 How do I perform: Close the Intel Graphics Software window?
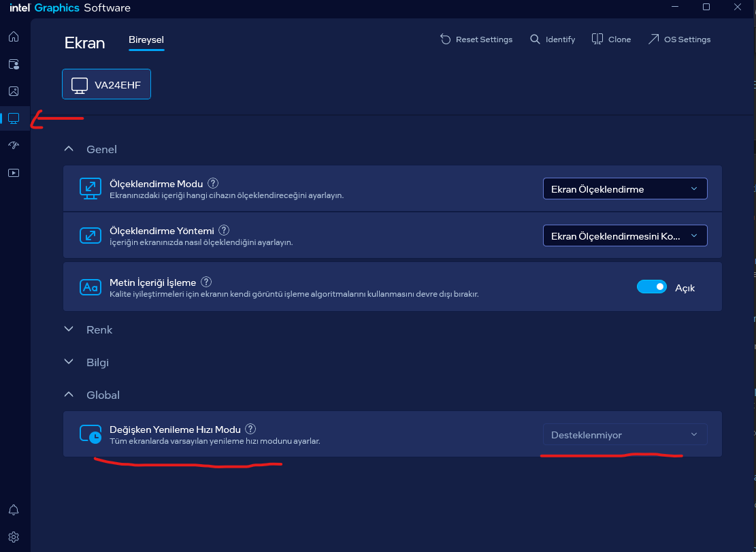(737, 7)
